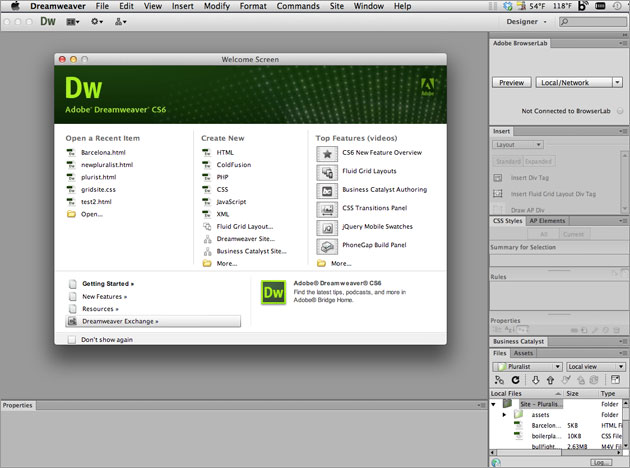This screenshot has height=468, width=630.
Task: Expand the assets folder in Local Files
Action: tap(504, 415)
